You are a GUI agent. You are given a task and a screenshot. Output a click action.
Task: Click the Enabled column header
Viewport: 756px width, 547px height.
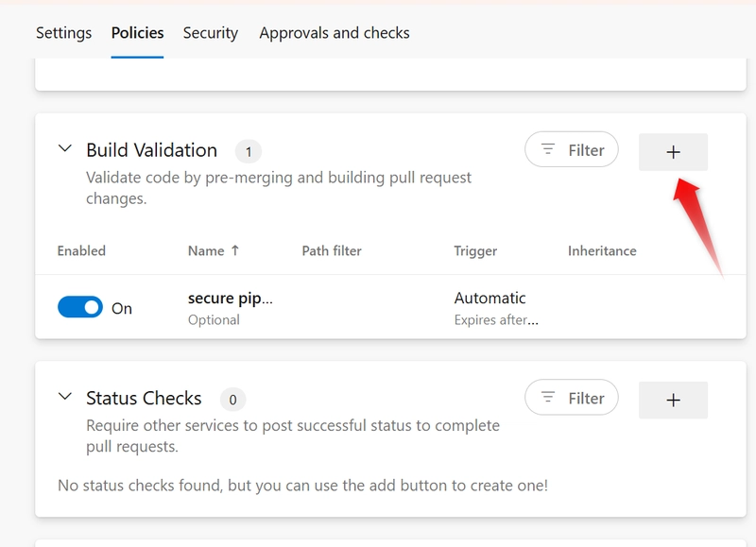(81, 250)
